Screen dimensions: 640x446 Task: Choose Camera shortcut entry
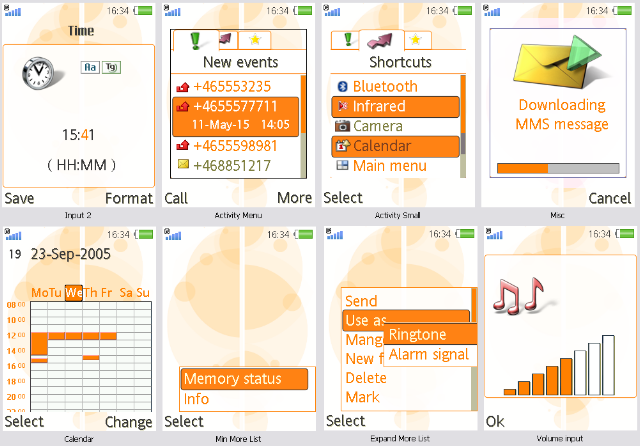click(x=396, y=126)
